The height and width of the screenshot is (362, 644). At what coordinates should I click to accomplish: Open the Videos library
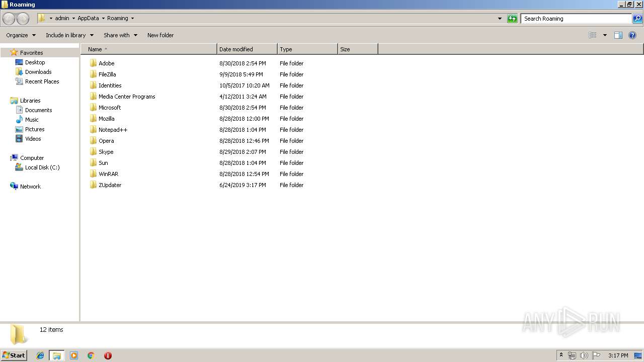[x=33, y=139]
